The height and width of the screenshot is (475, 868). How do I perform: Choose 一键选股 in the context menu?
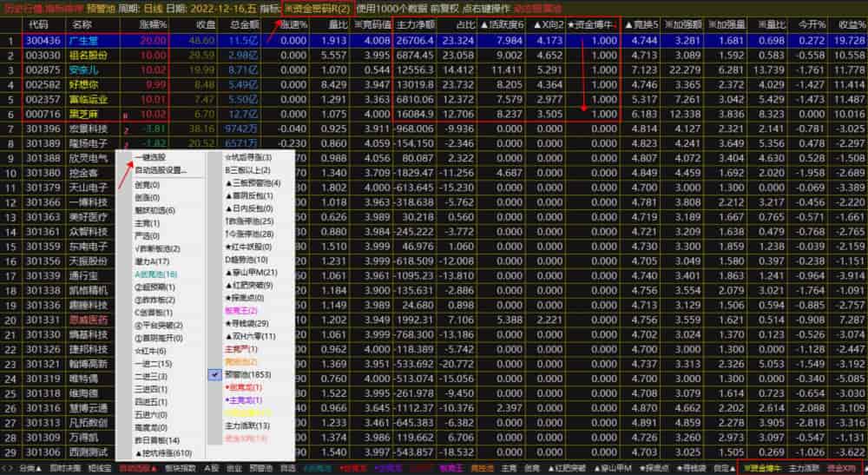pos(150,158)
